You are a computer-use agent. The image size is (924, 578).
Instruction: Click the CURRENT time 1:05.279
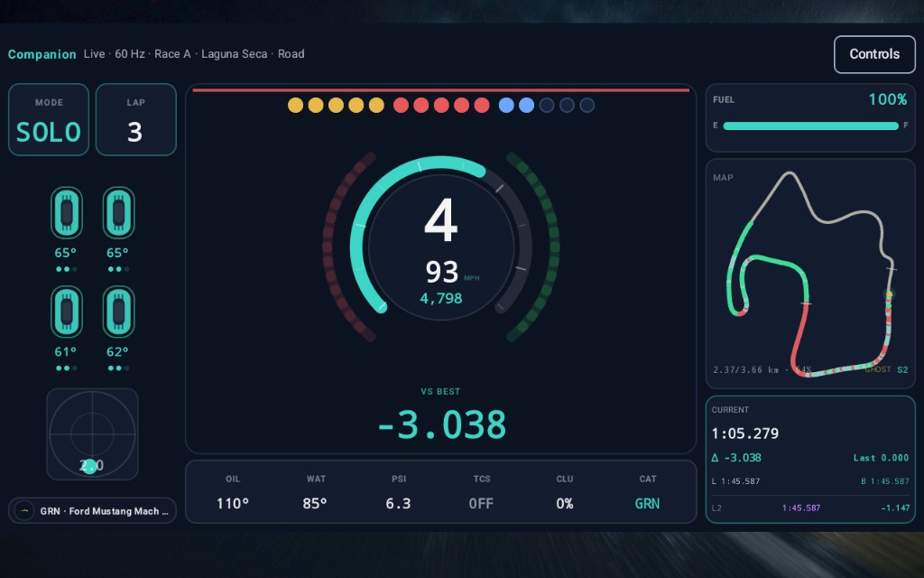coord(744,433)
